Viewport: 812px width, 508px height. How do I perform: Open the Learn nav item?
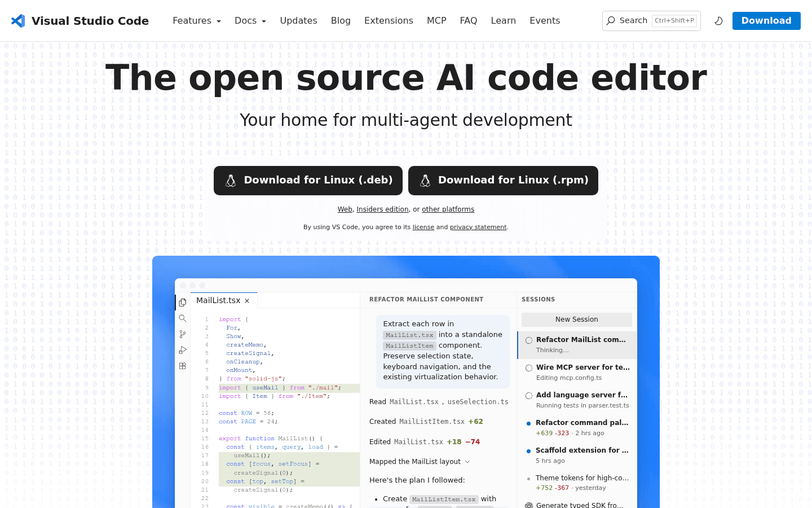click(x=504, y=21)
